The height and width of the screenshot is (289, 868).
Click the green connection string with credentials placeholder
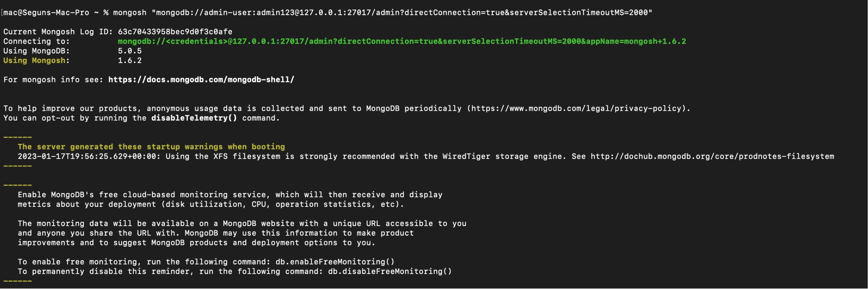[401, 41]
